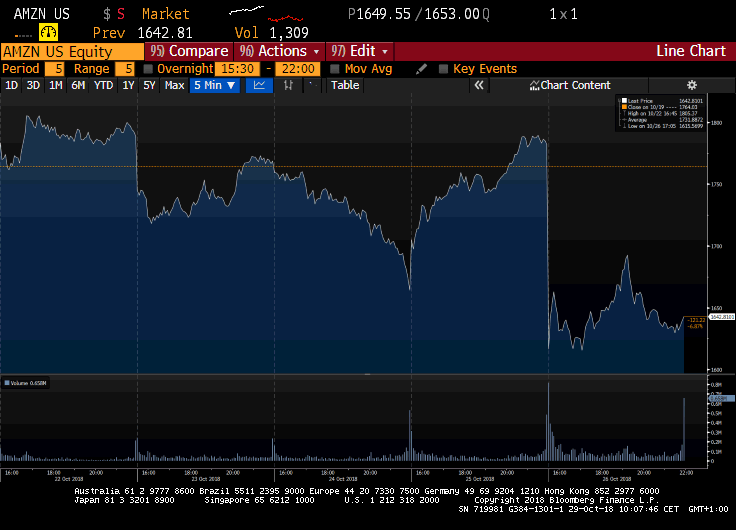The width and height of the screenshot is (736, 530).
Task: Select the 1D range tab
Action: point(11,85)
